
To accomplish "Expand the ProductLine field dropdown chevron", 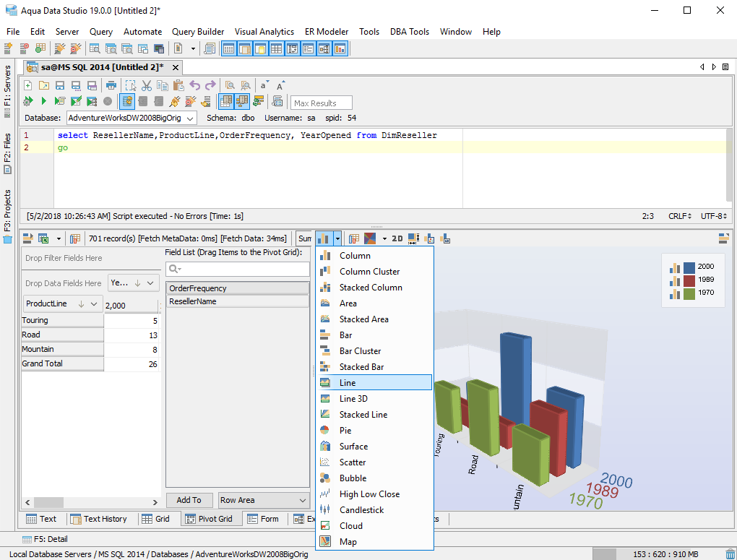I will [x=93, y=303].
